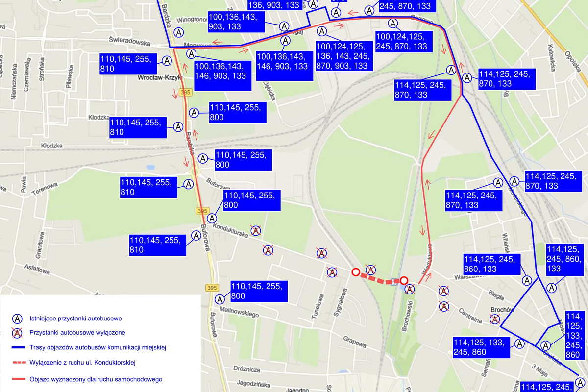Select the bus stop icon on Winogronowa street
Image resolution: width=588 pixels, height=392 pixels.
(x=179, y=32)
